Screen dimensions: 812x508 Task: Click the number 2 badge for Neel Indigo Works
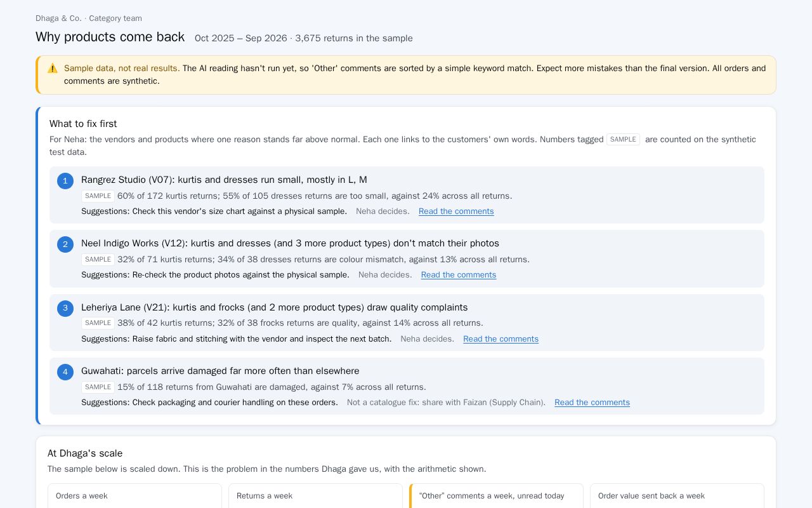65,244
